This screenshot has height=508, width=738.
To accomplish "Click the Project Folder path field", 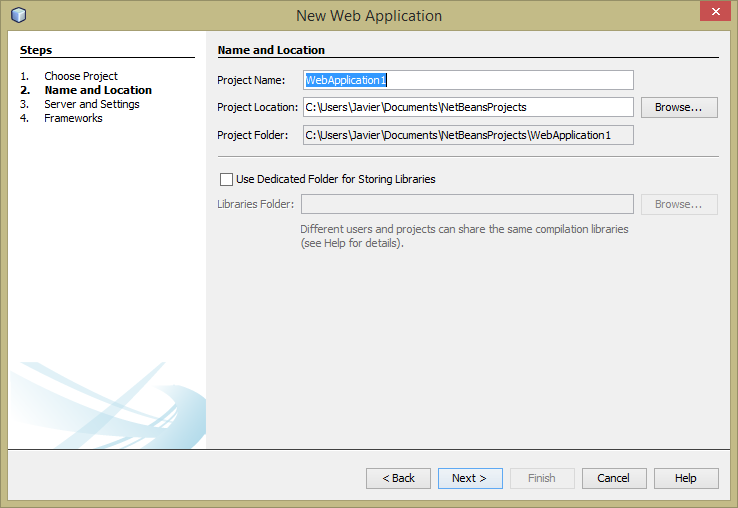I will [468, 135].
